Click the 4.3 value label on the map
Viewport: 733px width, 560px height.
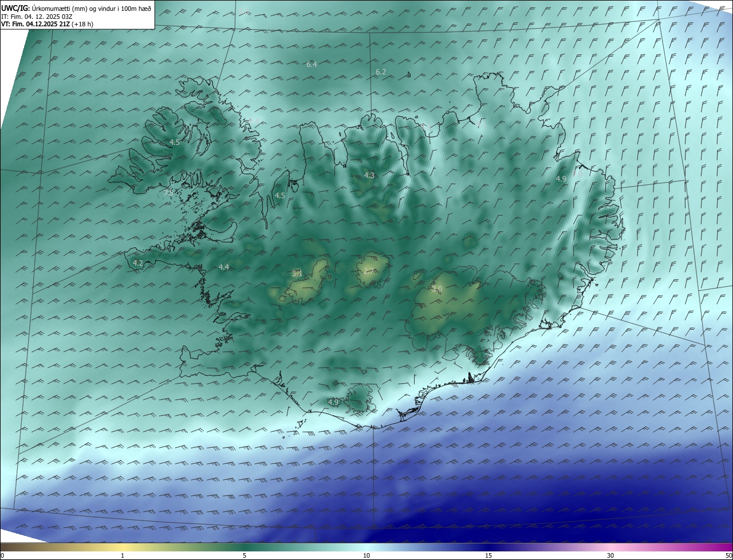[369, 175]
